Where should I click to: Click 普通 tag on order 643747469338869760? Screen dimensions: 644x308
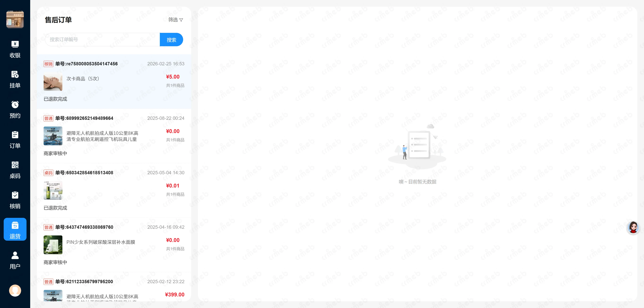pyautogui.click(x=48, y=227)
